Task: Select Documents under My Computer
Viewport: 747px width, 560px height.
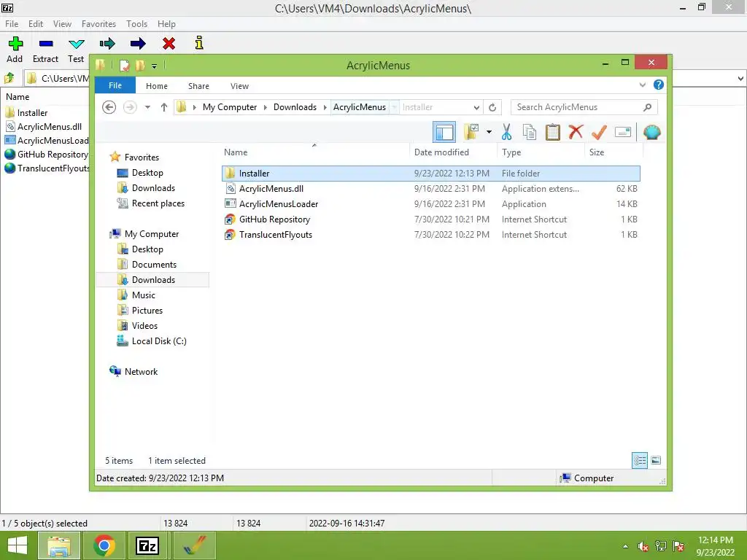Action: coord(155,264)
